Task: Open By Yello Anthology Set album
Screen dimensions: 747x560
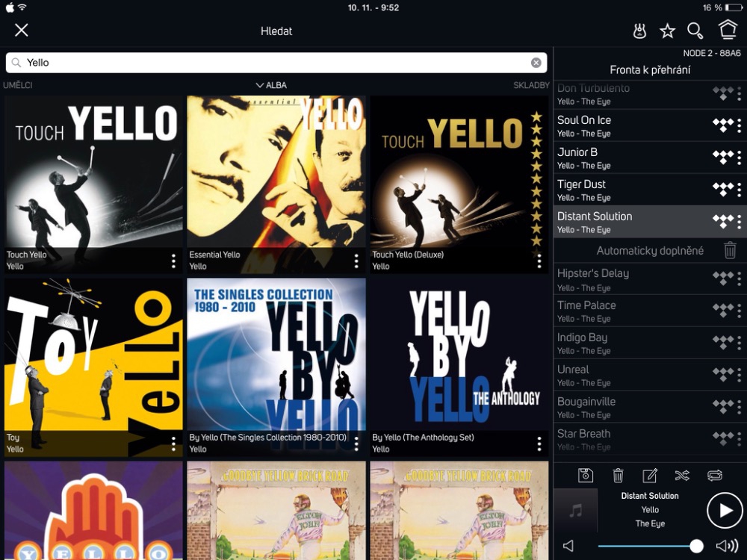Action: (x=459, y=367)
